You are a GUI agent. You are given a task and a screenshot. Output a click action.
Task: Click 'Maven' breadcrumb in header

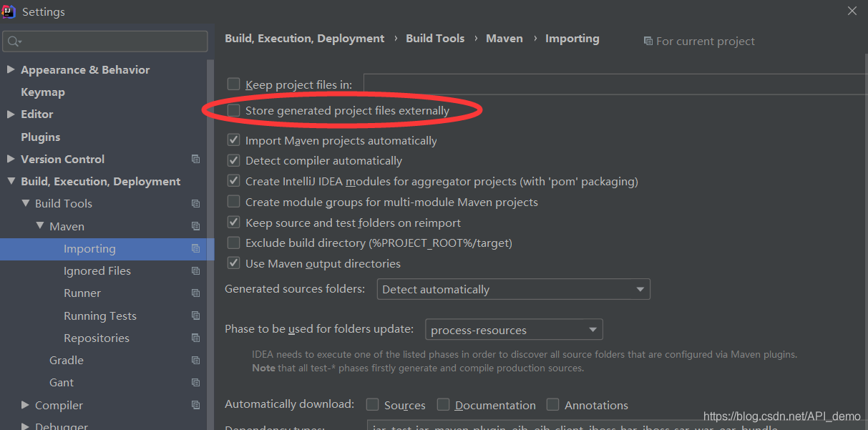tap(504, 39)
